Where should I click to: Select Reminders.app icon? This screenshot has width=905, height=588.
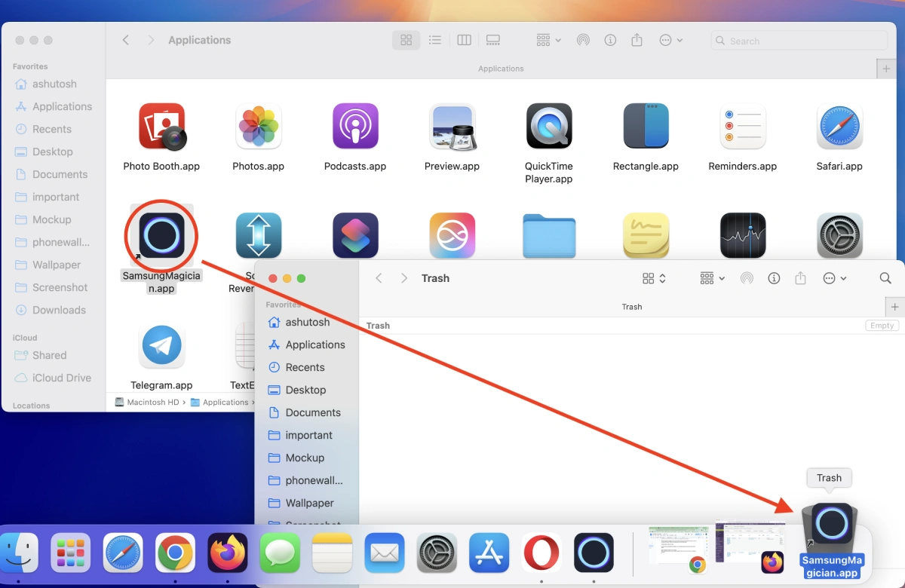click(743, 126)
